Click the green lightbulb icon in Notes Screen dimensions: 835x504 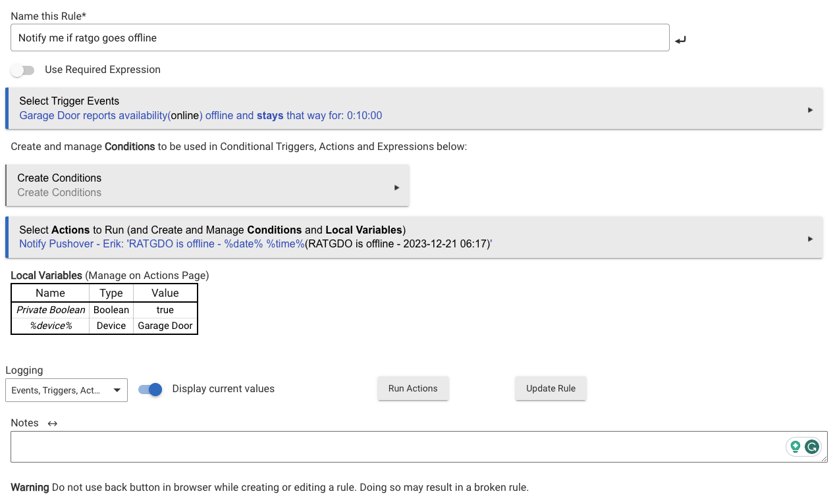(x=795, y=447)
